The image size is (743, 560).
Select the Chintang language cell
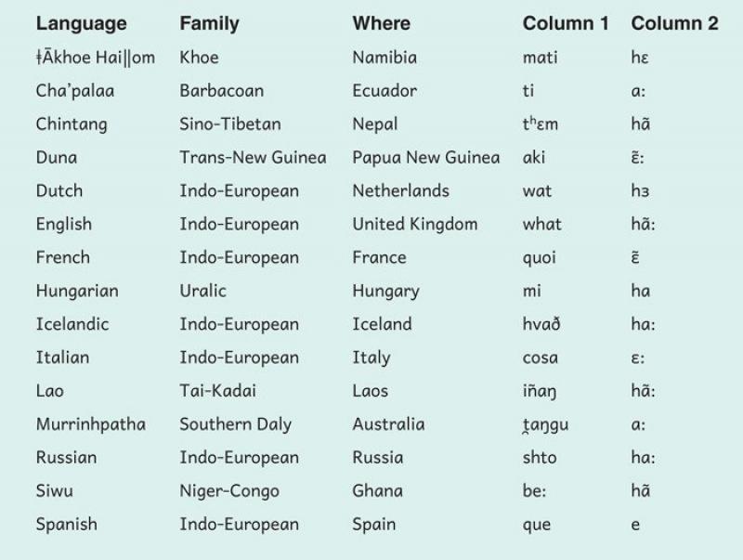[x=72, y=124]
